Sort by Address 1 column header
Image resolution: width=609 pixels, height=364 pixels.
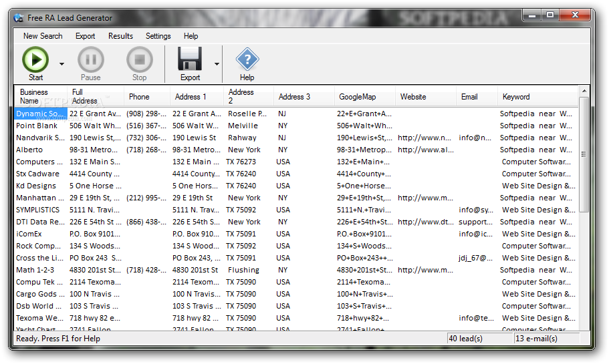(x=197, y=96)
